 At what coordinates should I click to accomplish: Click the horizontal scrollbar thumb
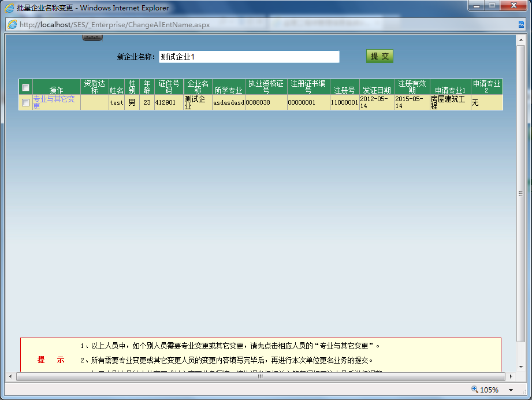pos(260,376)
